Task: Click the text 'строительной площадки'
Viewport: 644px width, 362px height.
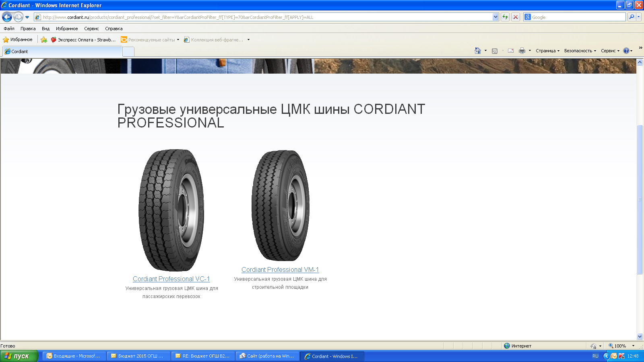Action: [280, 287]
